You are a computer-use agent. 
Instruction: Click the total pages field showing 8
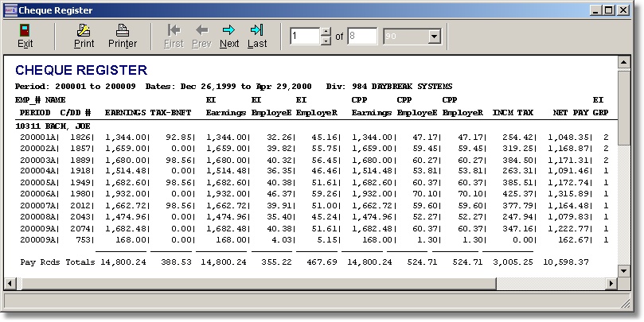click(x=362, y=36)
